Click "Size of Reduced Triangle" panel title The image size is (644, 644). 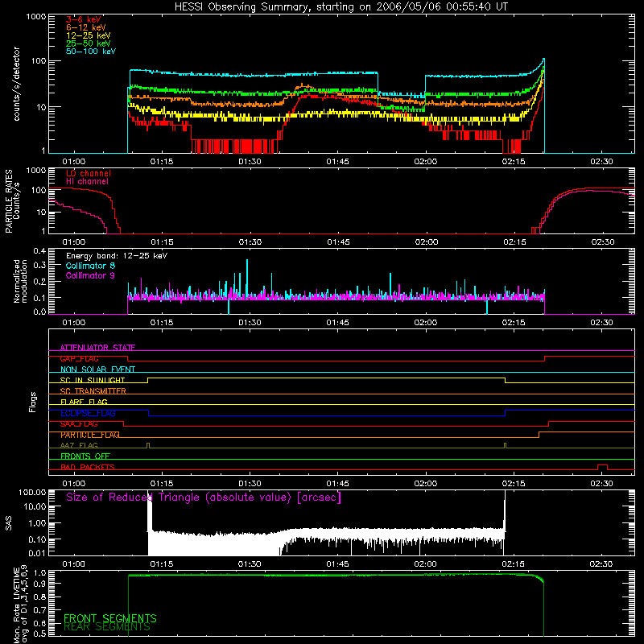(x=204, y=497)
